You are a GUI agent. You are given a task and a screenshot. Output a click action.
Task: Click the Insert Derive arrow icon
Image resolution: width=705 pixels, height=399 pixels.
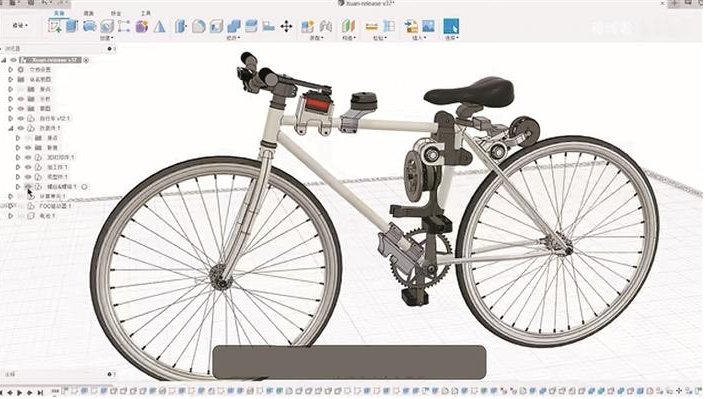[x=411, y=26]
